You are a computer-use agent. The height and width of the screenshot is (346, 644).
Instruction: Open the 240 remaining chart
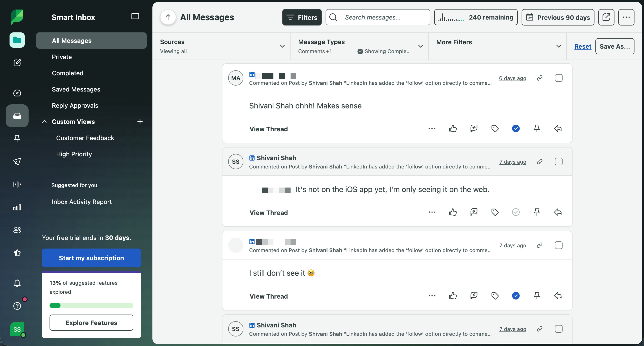point(476,17)
